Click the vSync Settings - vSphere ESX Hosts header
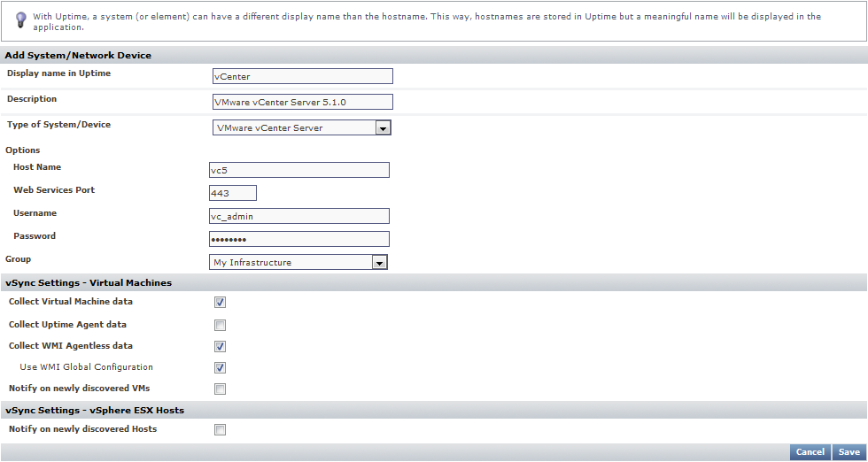Viewport: 868px width, 462px height. click(95, 411)
